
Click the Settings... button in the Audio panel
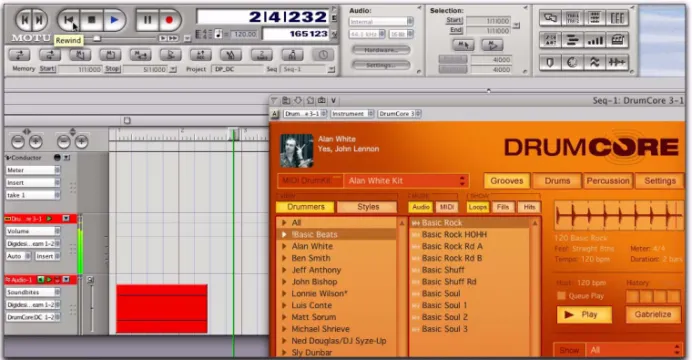coord(381,65)
